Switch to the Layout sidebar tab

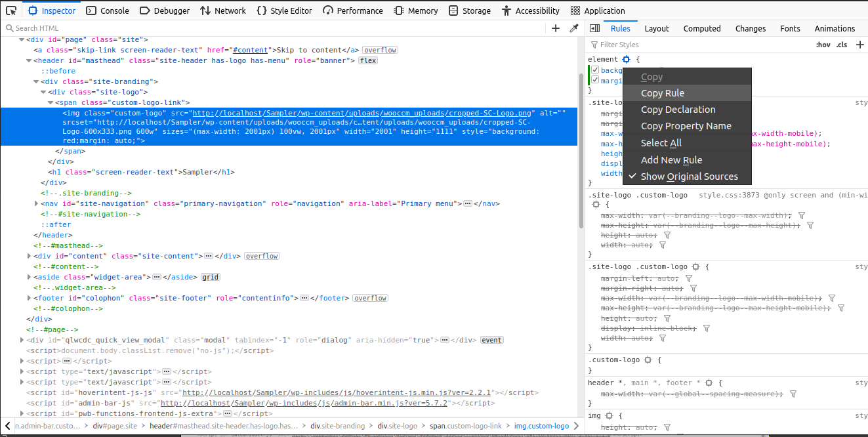[x=657, y=28]
